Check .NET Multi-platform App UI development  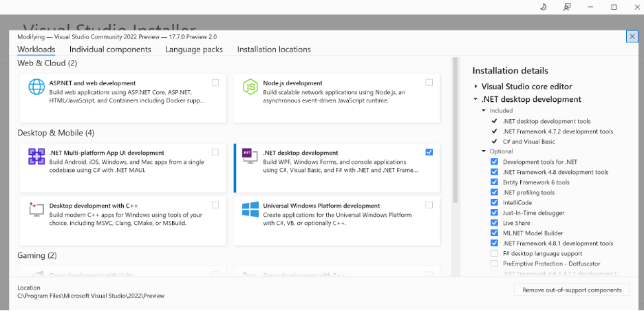coord(215,153)
